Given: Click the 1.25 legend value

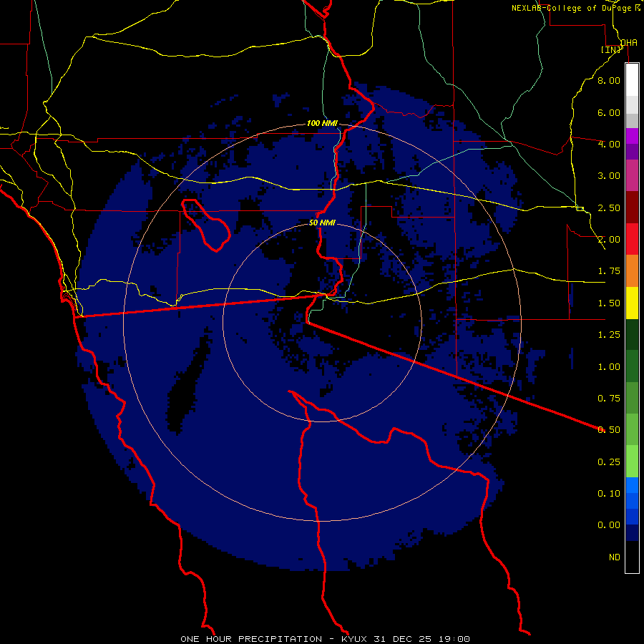Looking at the screenshot, I should [x=609, y=335].
